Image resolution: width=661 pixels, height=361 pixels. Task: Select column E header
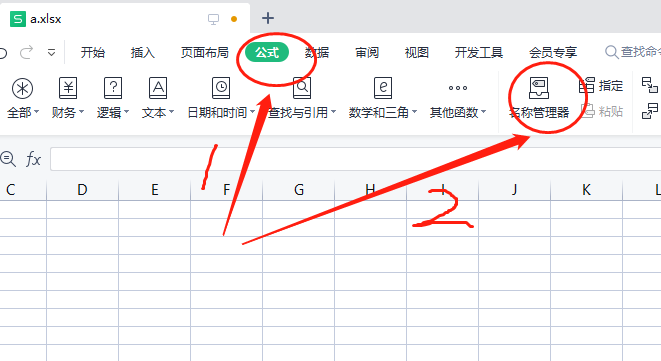155,190
